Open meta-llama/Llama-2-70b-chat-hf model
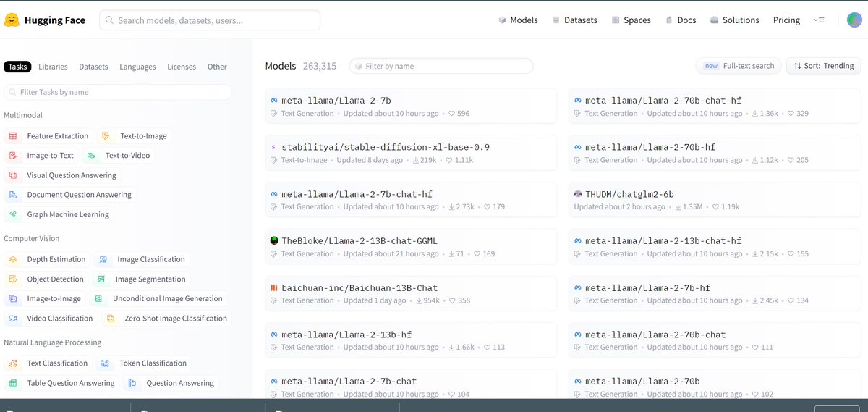This screenshot has width=868, height=412. 714,106
